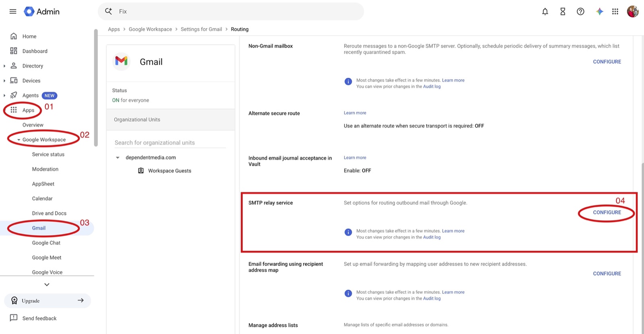Click the Workspace Guests unit icon

click(141, 171)
